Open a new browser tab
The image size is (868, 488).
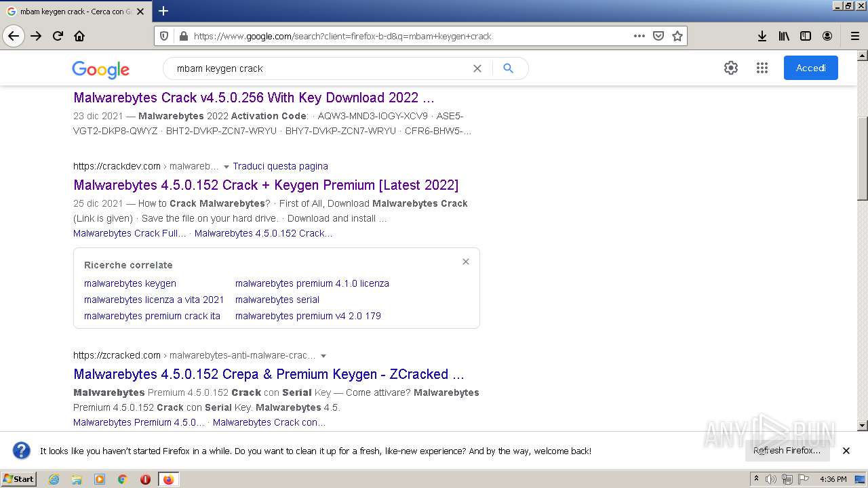click(x=163, y=11)
